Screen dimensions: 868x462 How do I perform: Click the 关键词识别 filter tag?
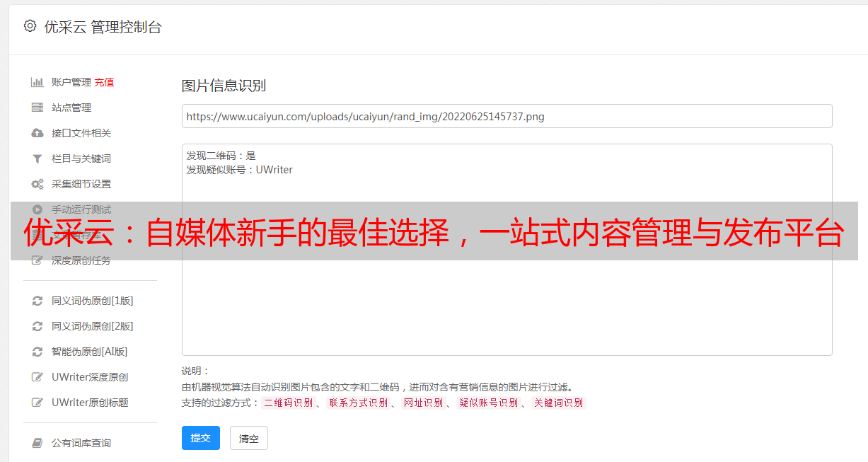click(x=559, y=403)
